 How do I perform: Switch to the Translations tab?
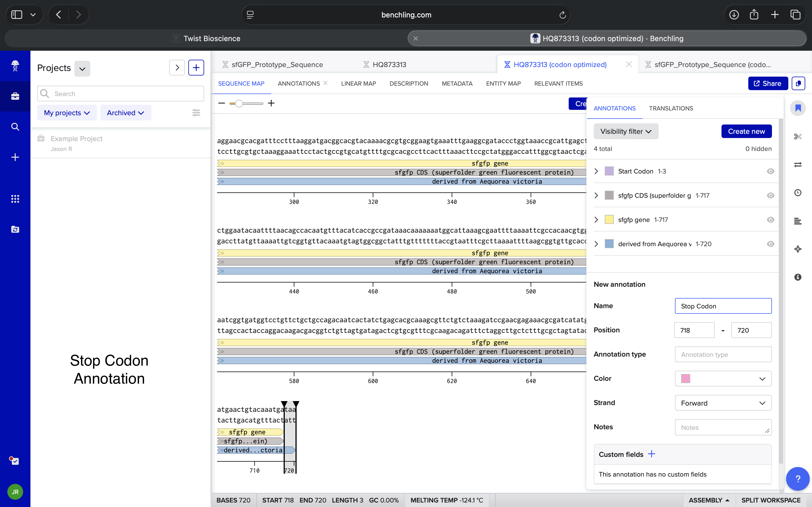coord(671,108)
